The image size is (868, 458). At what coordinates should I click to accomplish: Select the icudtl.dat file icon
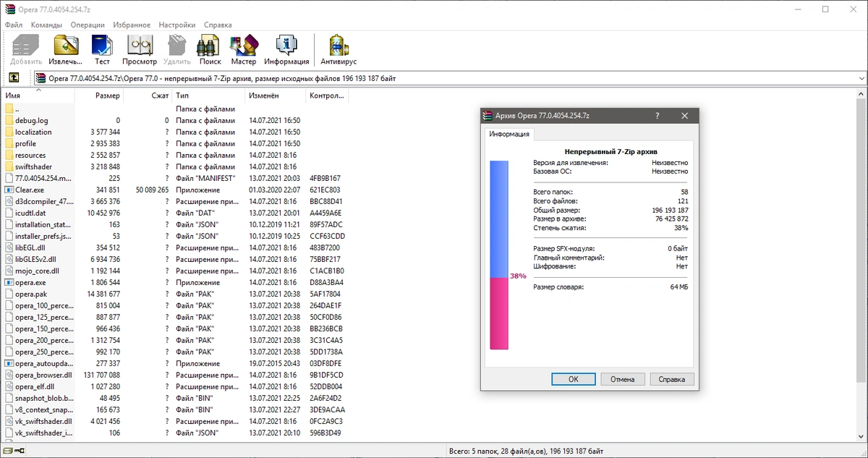[9, 213]
